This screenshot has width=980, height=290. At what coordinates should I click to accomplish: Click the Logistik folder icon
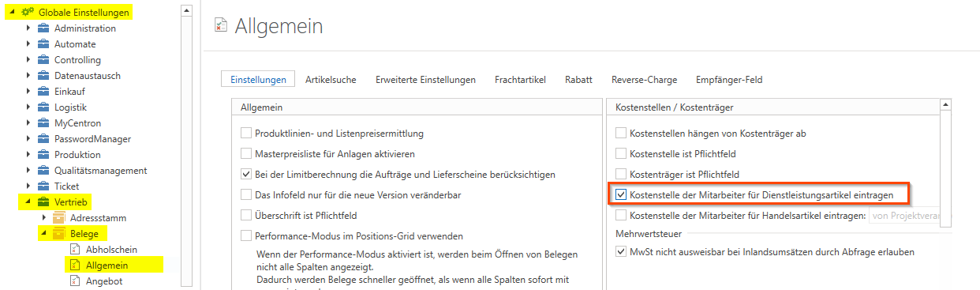pos(43,107)
